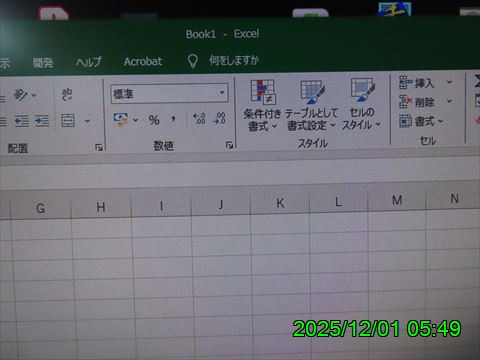The height and width of the screenshot is (360, 480).
Task: Click the orientation (text angle) icon
Action: 20,95
